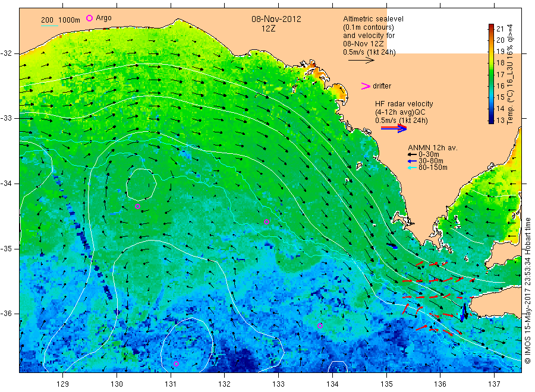Image resolution: width=535 pixels, height=392 pixels.
Task: Click the 134 longitude axis label
Action: tap(332, 384)
